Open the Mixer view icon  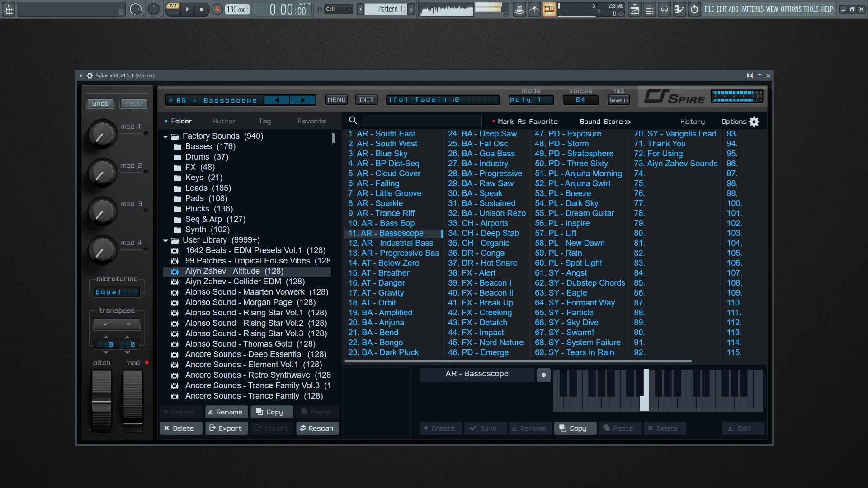coord(665,9)
